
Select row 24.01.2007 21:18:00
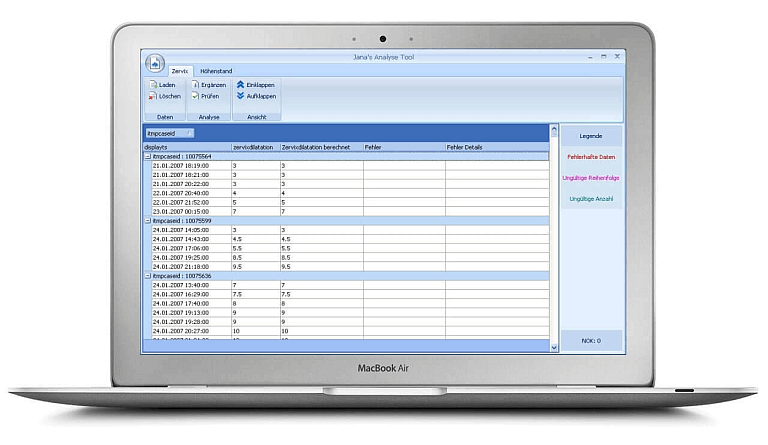coord(350,267)
